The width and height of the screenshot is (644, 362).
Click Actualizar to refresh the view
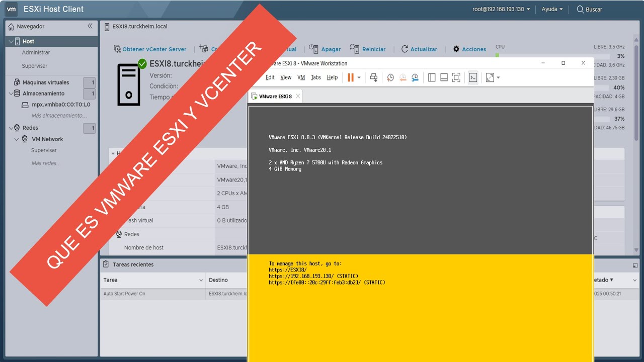click(419, 49)
